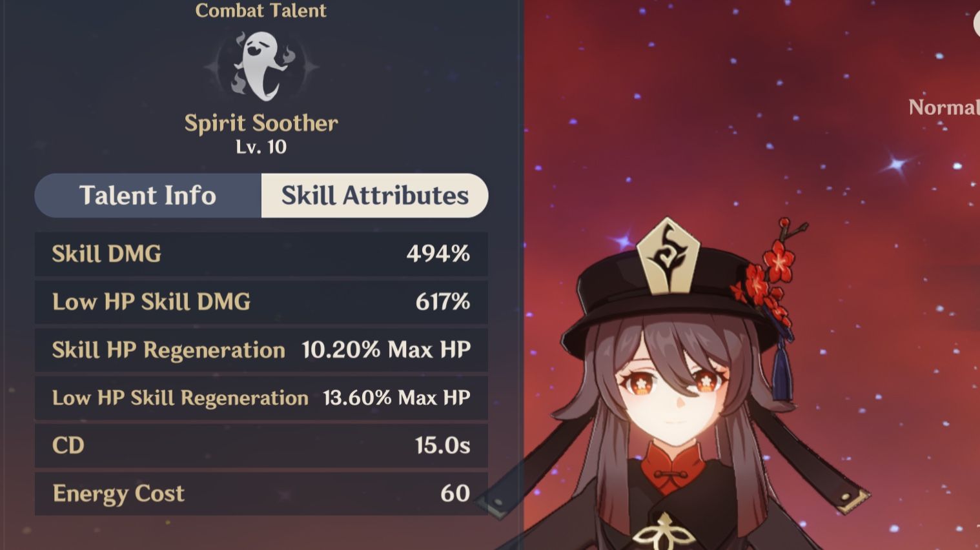
Task: Click the gold clover brooch on coat
Action: (x=663, y=531)
